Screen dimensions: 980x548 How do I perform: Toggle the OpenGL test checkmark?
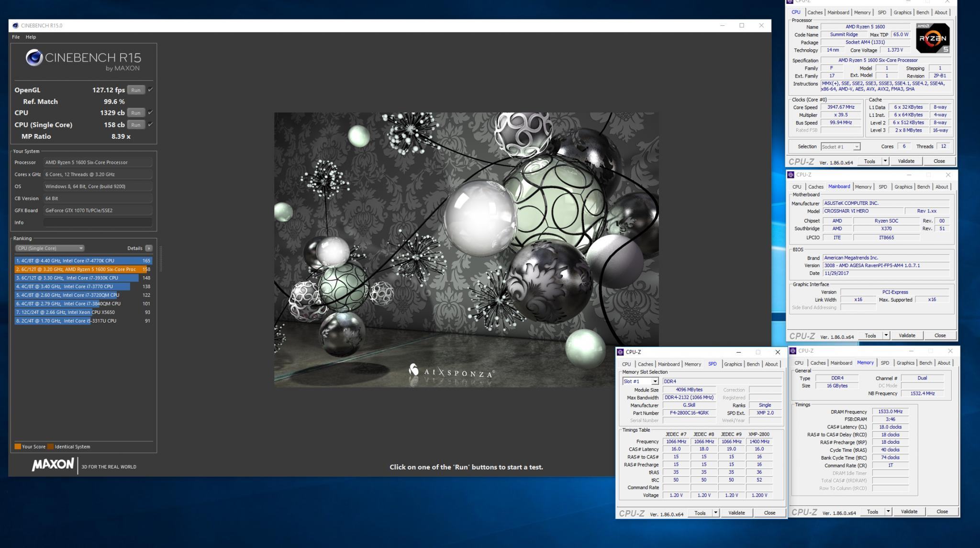coord(150,89)
